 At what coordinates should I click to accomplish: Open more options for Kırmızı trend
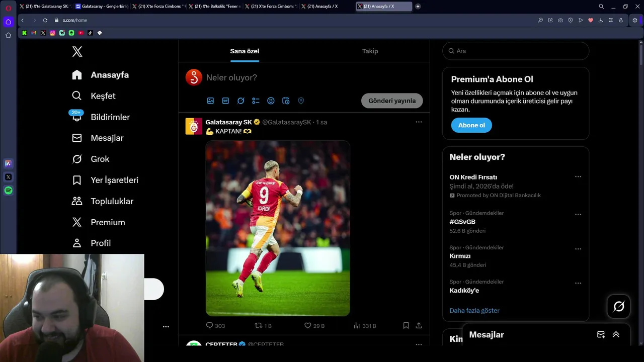click(578, 249)
